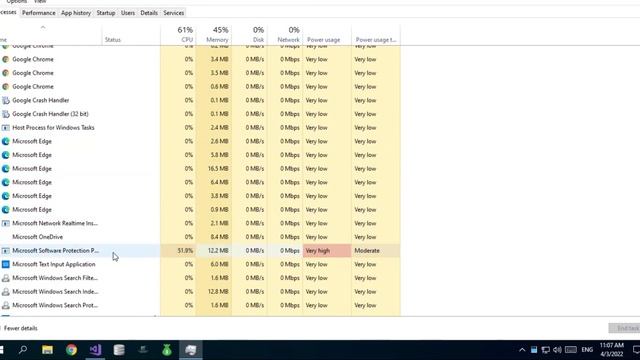Sort by the CPU column header
Screen dimensions: 640x360
(178, 35)
